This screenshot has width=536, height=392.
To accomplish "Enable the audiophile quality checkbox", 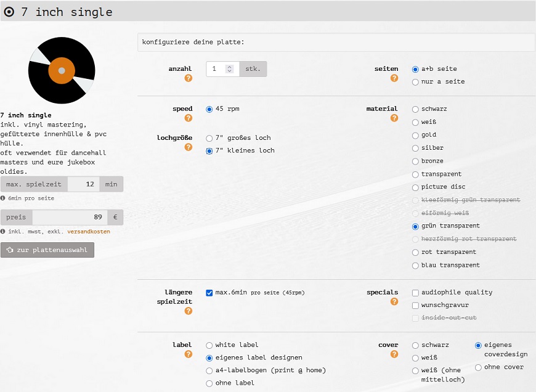I will [416, 293].
